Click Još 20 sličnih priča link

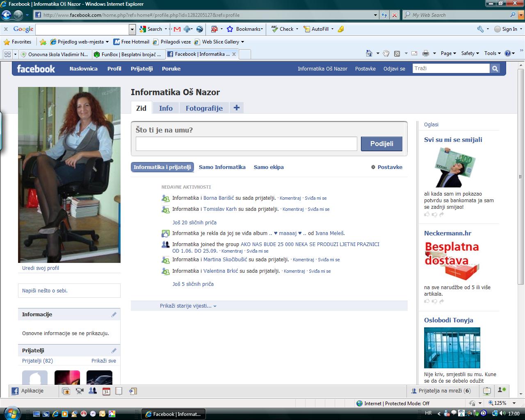click(x=194, y=223)
